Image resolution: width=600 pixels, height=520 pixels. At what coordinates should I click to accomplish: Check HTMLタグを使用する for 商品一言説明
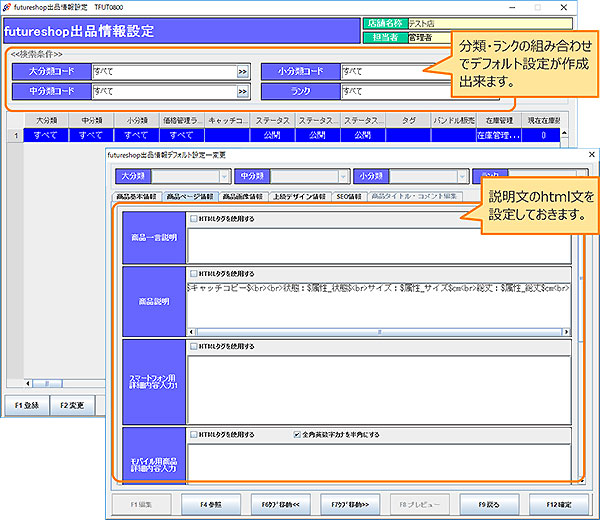point(193,219)
